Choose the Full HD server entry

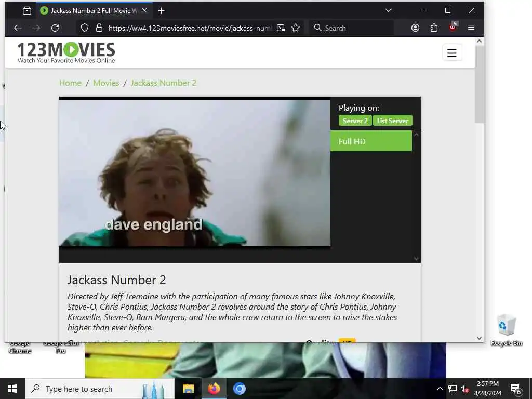coord(371,141)
